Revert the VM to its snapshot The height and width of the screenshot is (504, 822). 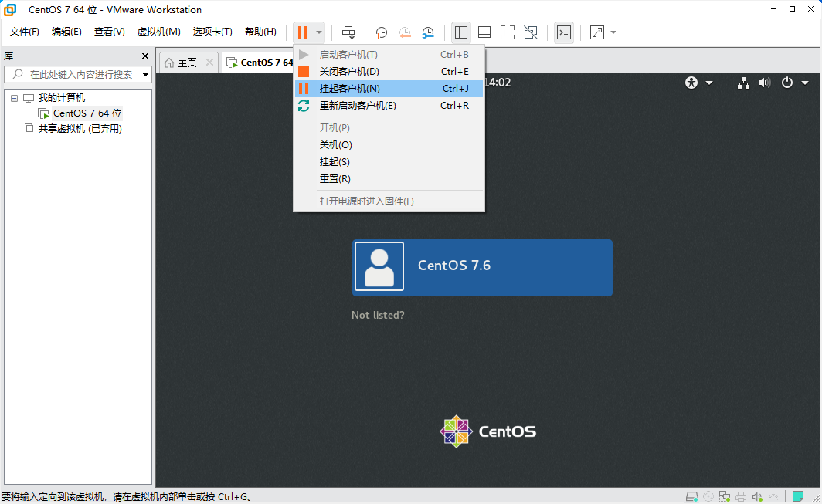click(405, 32)
